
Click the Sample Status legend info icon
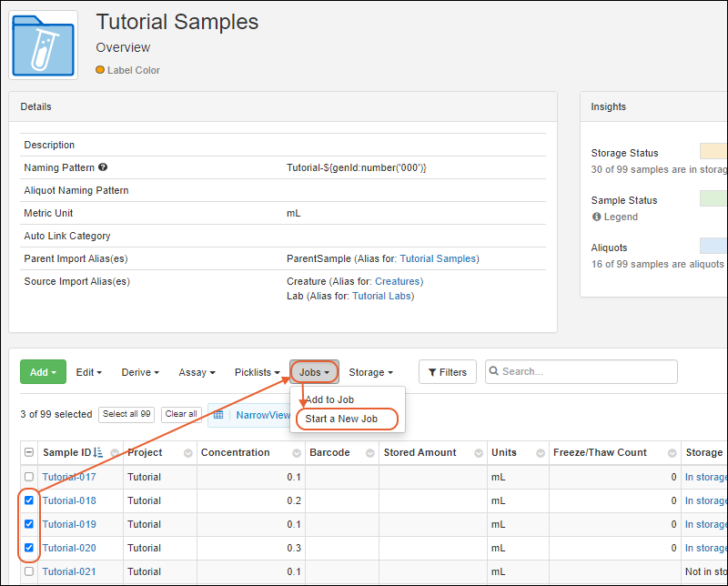click(597, 217)
